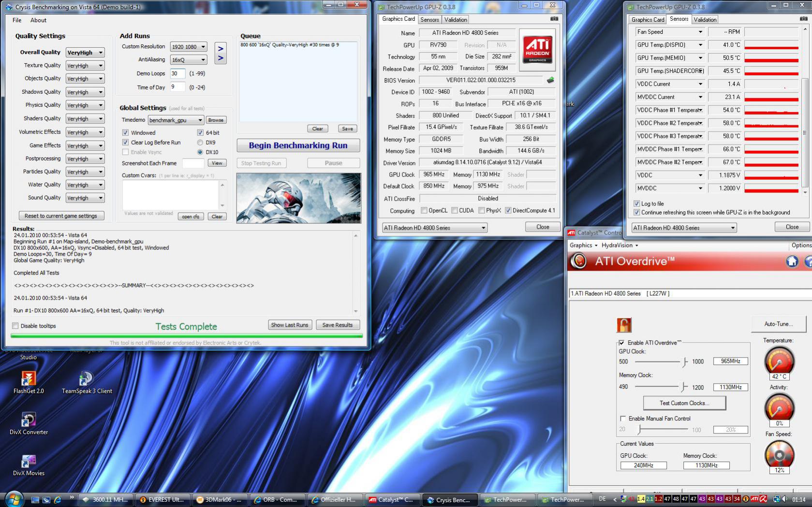Open the HydraVision menu
The width and height of the screenshot is (812, 507).
[x=620, y=245]
